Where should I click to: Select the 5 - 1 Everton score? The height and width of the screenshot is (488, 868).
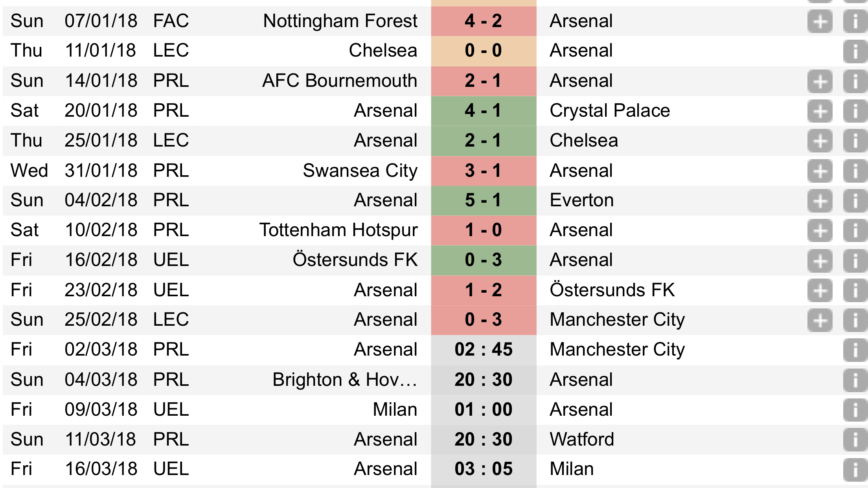pos(484,200)
